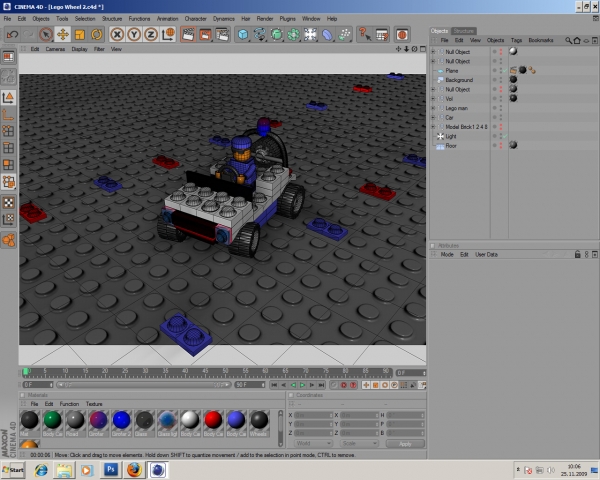Toggle the X axis lock
Viewport: 600px width, 480px height.
[117, 34]
